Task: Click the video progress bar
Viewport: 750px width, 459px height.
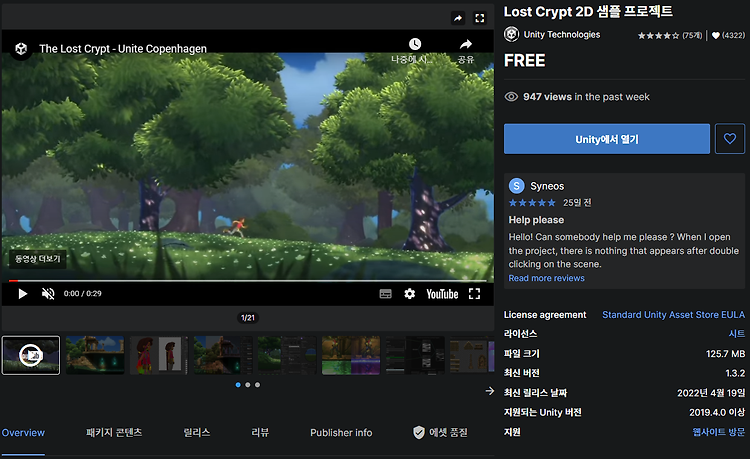Action: coord(248,281)
